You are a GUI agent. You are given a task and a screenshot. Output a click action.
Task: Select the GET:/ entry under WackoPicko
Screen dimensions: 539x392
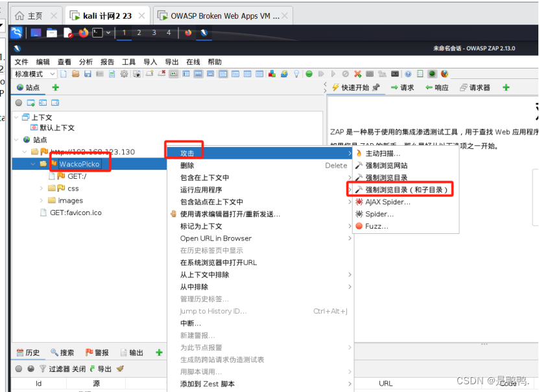[77, 176]
